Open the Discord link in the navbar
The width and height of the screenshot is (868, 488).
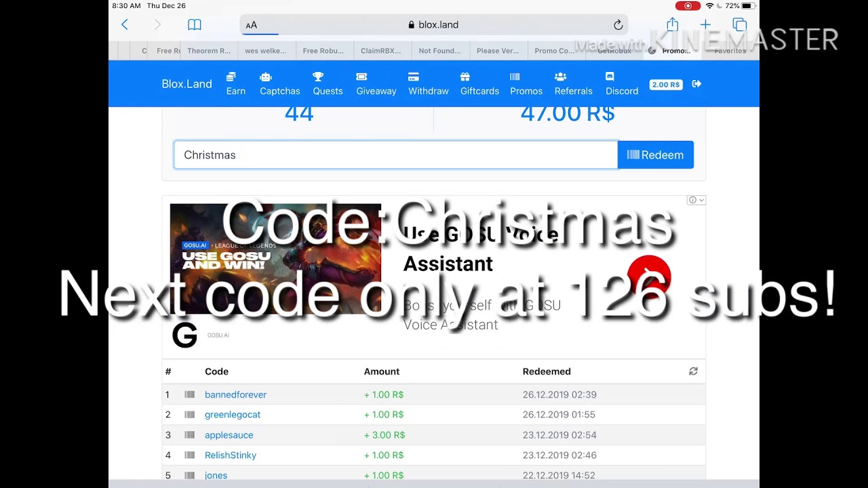tap(622, 83)
